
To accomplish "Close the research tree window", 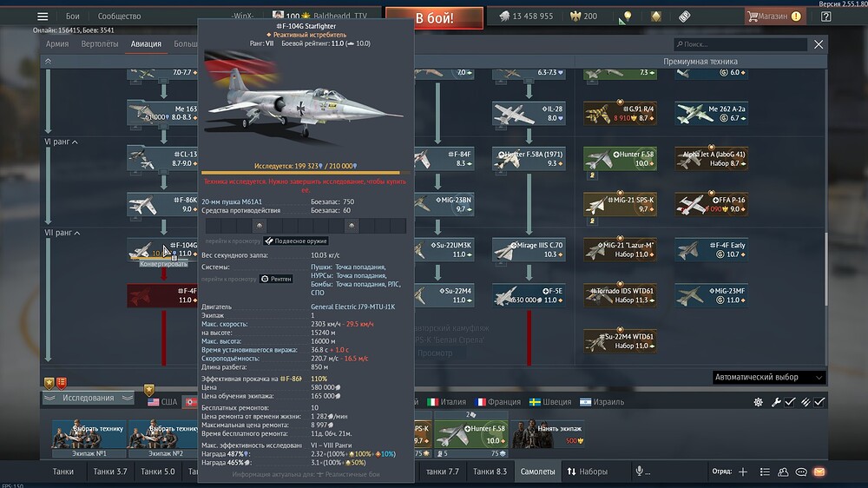I will coord(819,44).
